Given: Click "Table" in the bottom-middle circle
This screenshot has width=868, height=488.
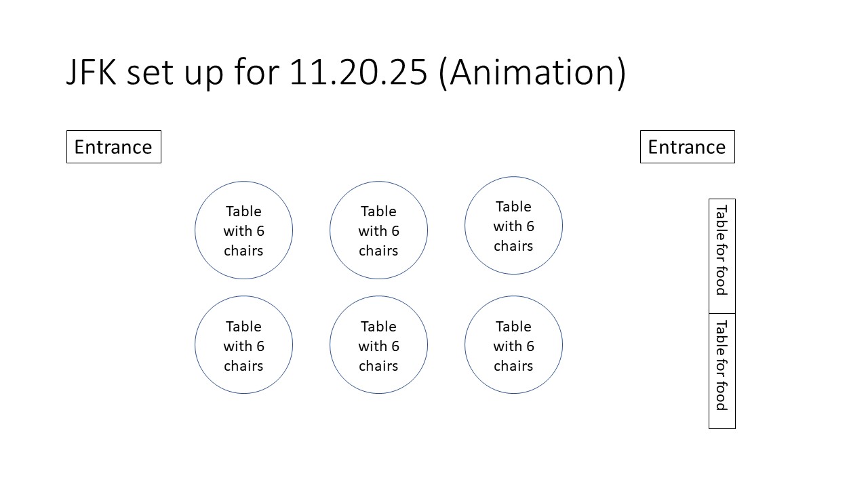Looking at the screenshot, I should point(378,326).
